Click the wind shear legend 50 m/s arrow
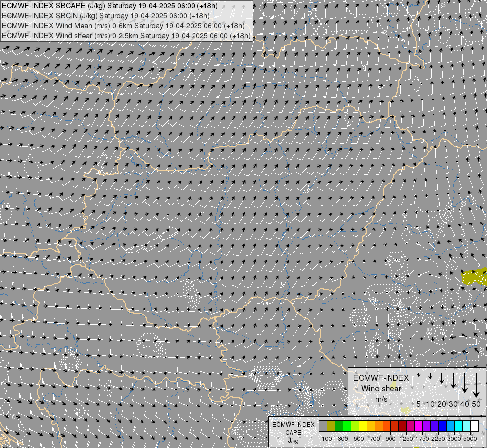The image size is (487, 448). click(476, 385)
